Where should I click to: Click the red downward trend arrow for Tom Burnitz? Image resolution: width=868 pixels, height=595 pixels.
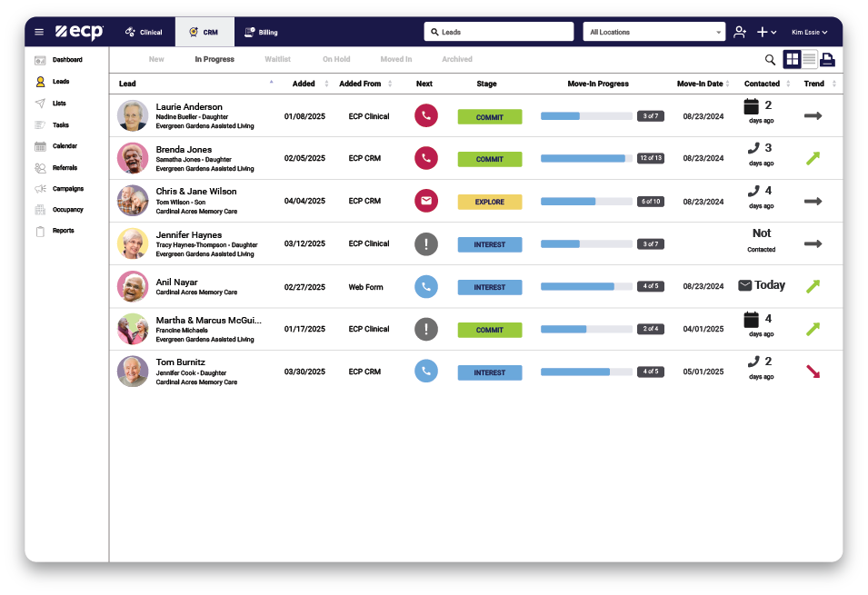(x=813, y=372)
